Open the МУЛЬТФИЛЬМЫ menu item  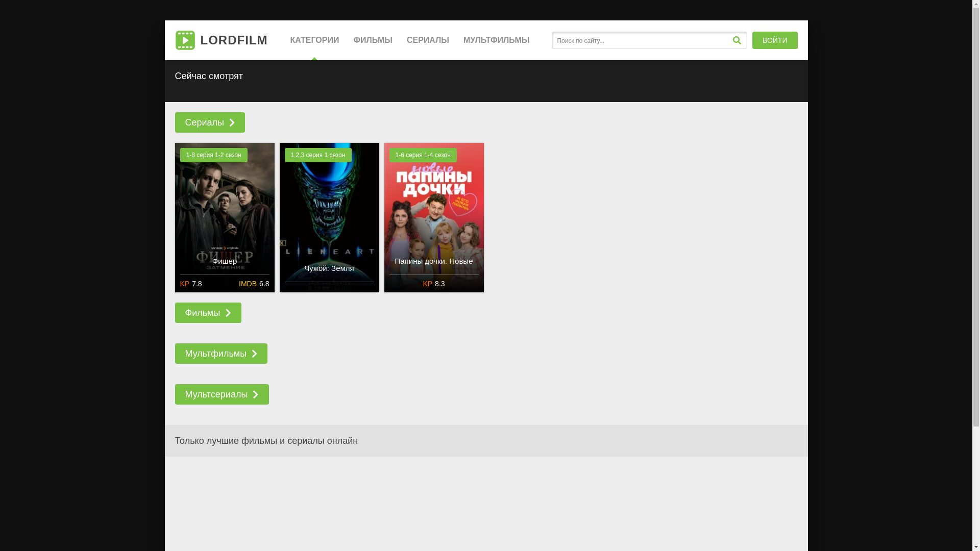tap(496, 40)
